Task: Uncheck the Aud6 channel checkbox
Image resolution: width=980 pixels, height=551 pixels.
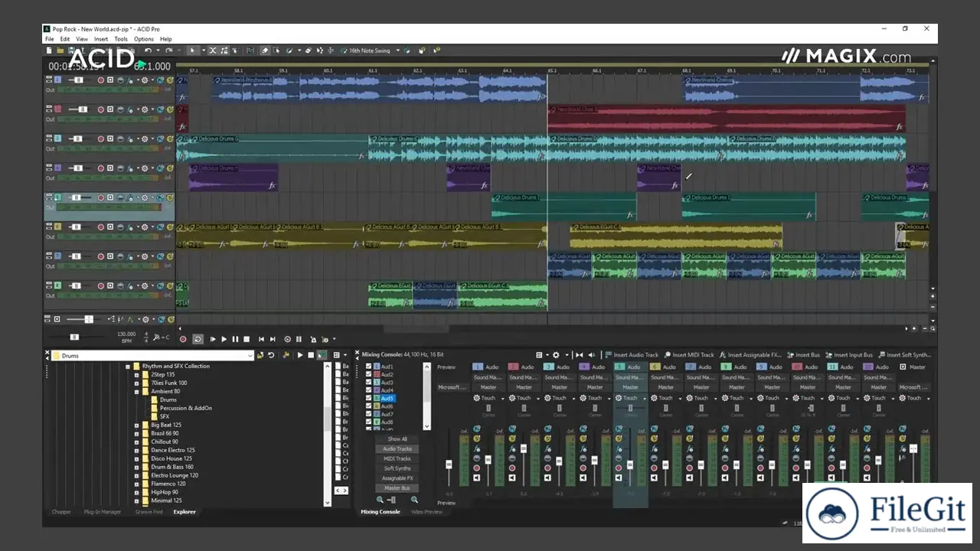Action: click(369, 406)
